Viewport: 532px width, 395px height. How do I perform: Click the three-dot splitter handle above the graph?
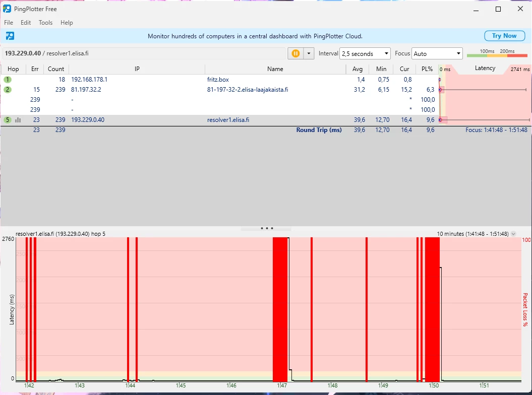pyautogui.click(x=267, y=228)
